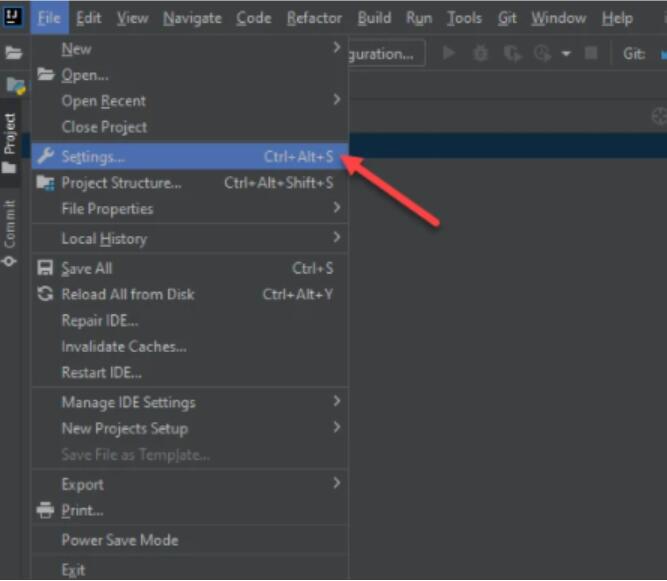Select Invalidate Caches from the File menu
This screenshot has width=667, height=581.
pyautogui.click(x=123, y=346)
